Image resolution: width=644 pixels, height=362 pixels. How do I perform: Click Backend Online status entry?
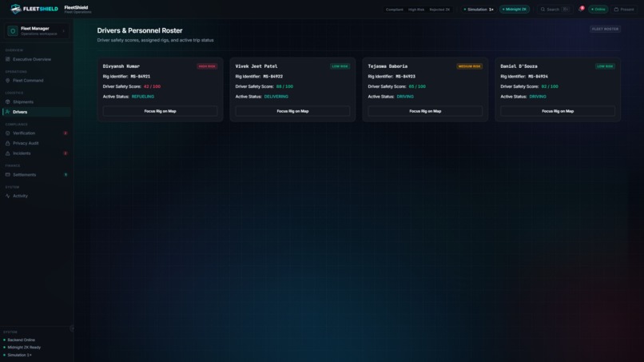tap(19, 340)
